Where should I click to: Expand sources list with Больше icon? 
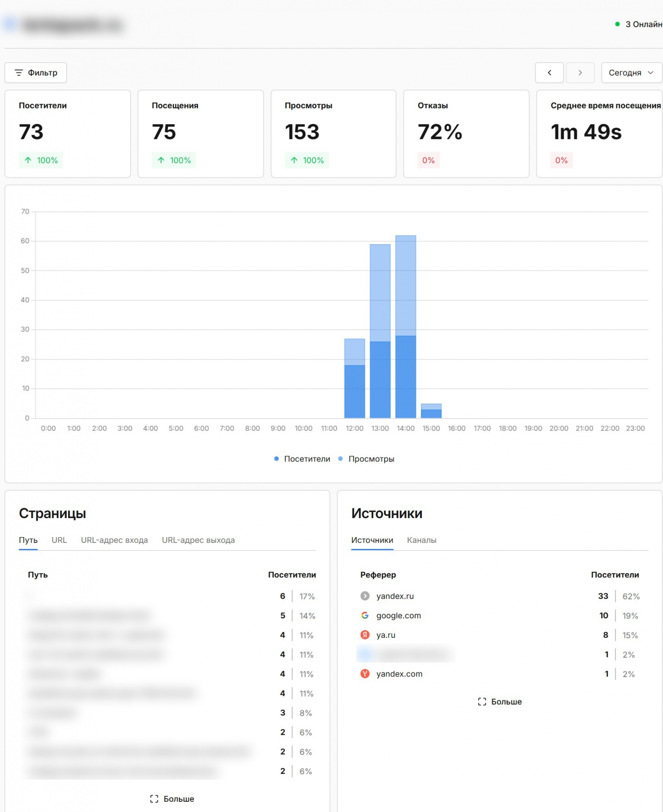point(482,702)
